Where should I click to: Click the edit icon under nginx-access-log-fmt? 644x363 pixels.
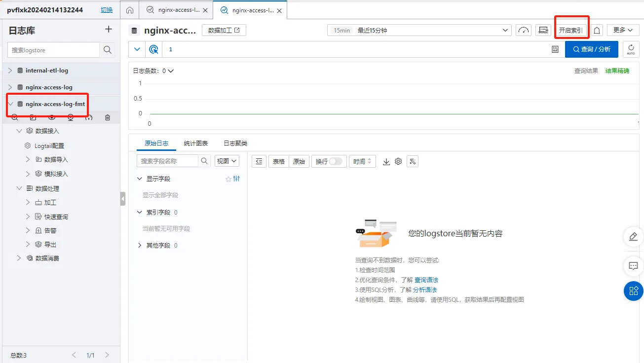[x=33, y=117]
